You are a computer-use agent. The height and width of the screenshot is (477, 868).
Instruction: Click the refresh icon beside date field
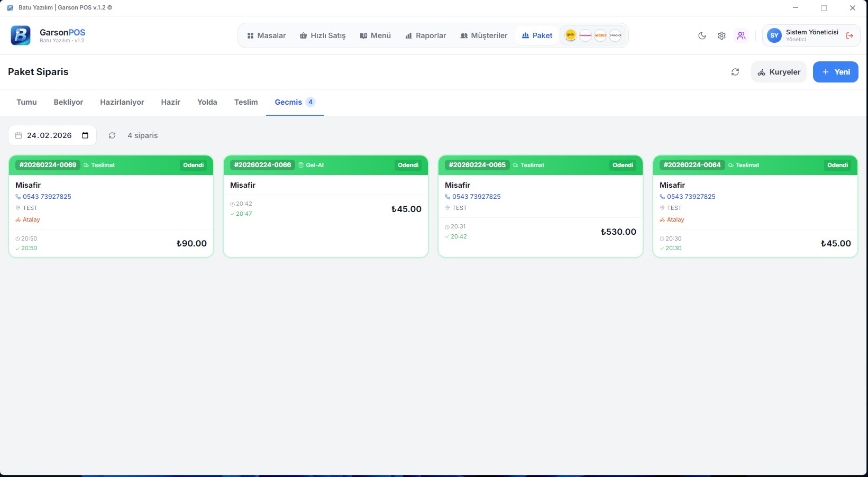[112, 135]
